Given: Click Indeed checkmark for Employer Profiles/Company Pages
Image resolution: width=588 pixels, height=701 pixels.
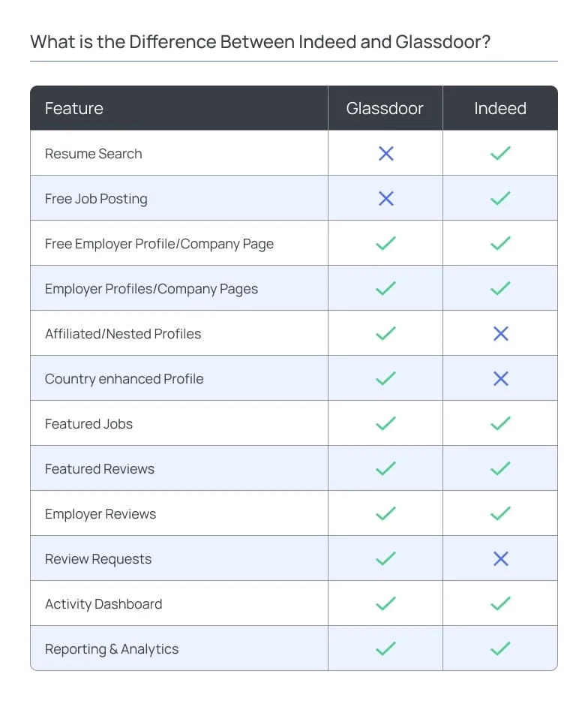Looking at the screenshot, I should click(x=500, y=288).
